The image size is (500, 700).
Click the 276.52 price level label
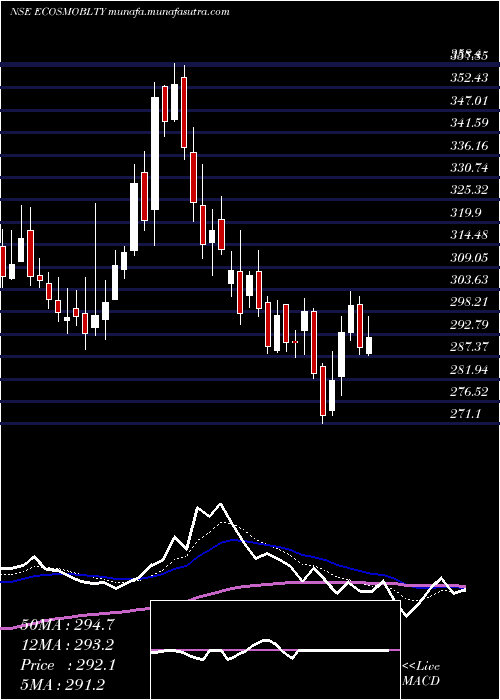click(x=468, y=392)
